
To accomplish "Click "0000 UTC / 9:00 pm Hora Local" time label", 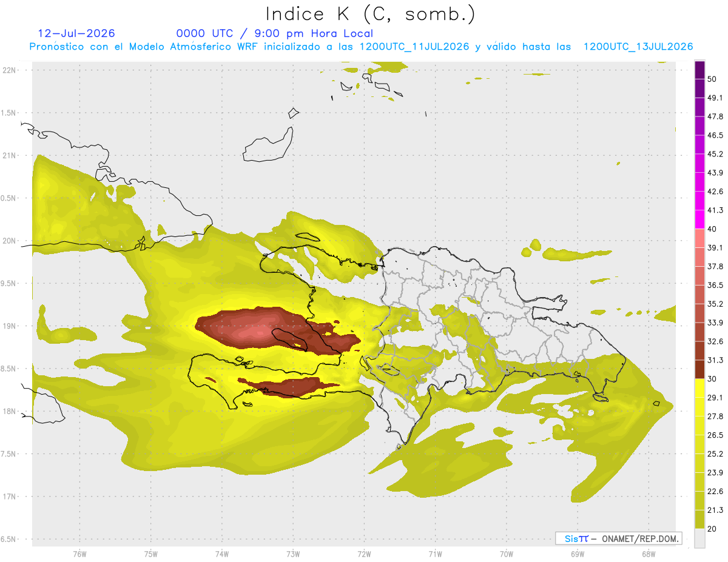I will point(275,33).
